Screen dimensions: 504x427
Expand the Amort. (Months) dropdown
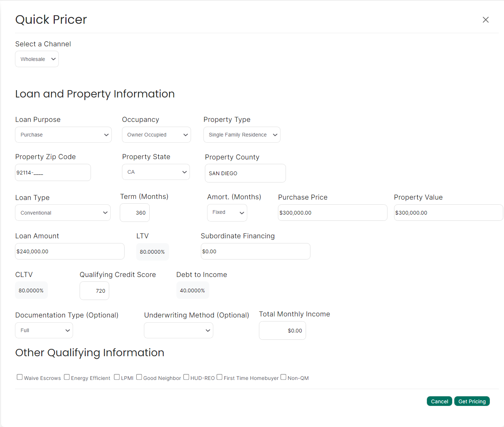click(227, 212)
